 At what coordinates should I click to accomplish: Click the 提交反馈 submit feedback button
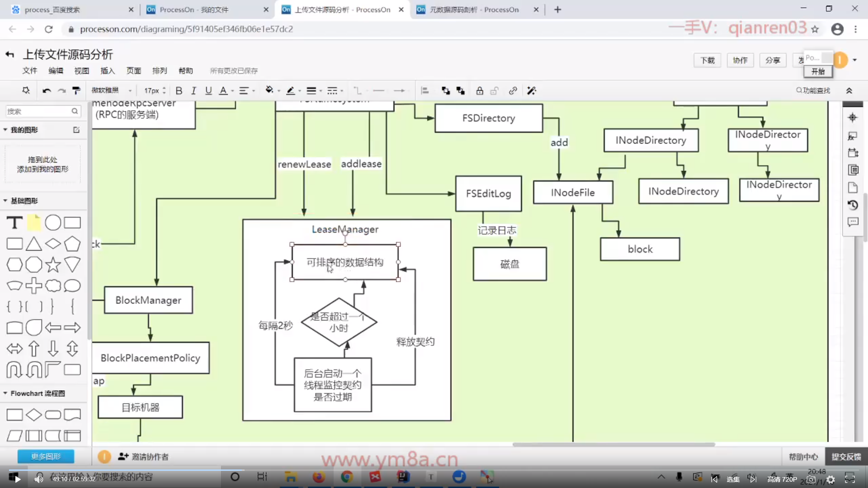[846, 457]
